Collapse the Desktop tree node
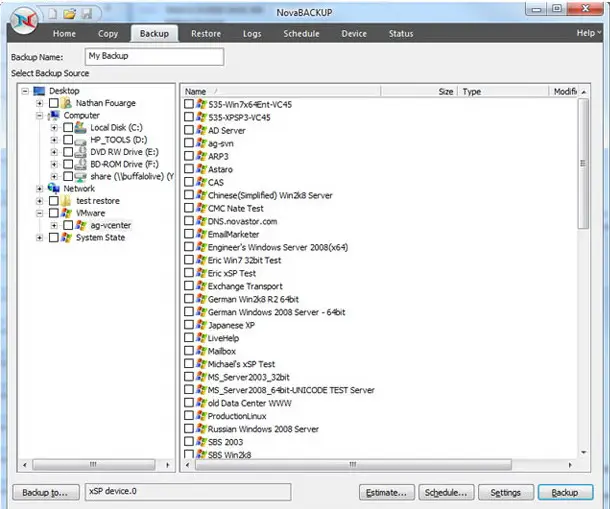Viewport: 610px width, 509px height. coord(25,91)
